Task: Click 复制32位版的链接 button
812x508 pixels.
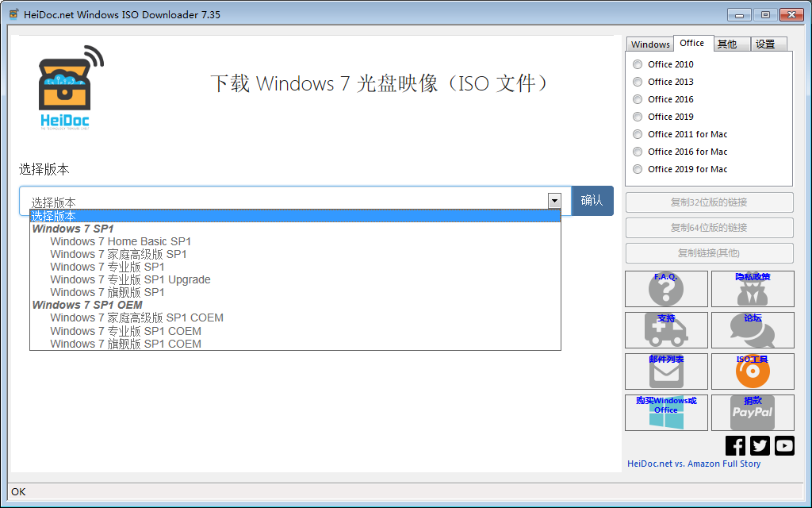Action: tap(710, 202)
